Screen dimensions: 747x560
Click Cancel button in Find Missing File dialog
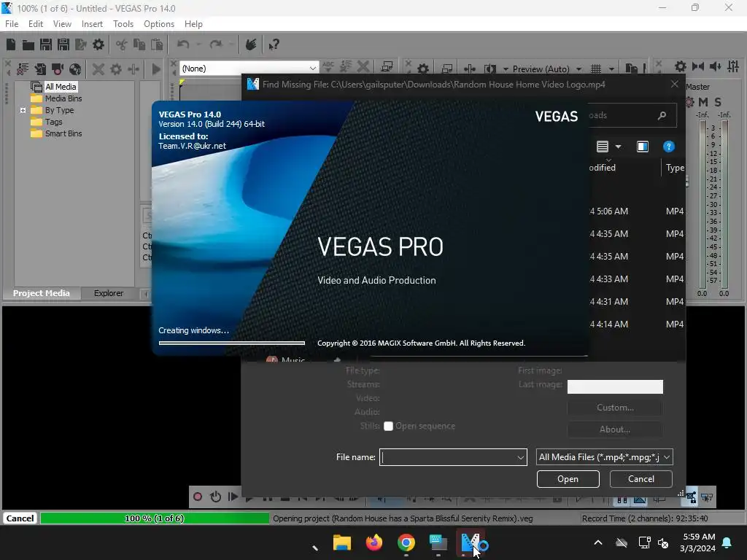click(x=640, y=479)
